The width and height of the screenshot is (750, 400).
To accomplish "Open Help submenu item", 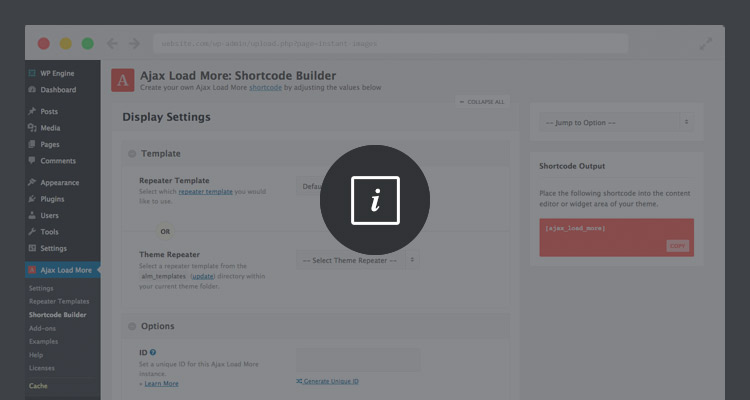I will pos(36,355).
